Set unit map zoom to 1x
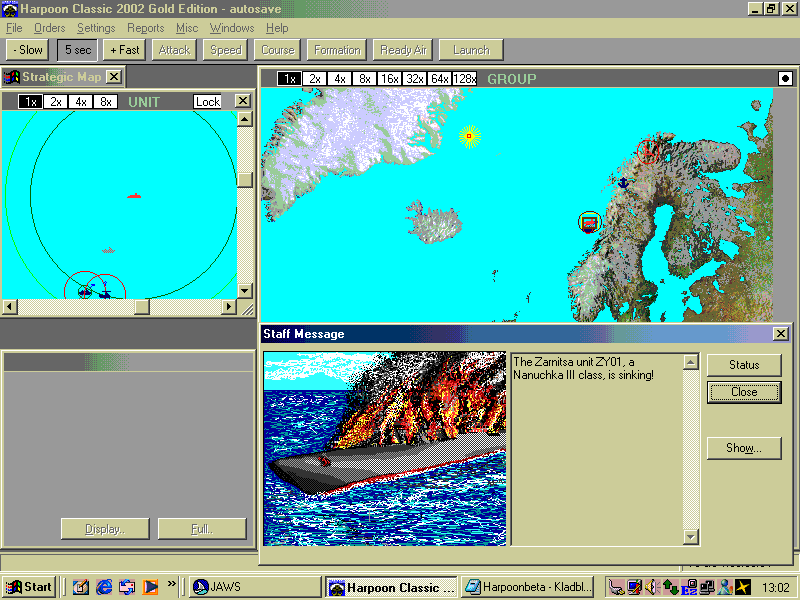Image resolution: width=800 pixels, height=600 pixels. [x=31, y=102]
